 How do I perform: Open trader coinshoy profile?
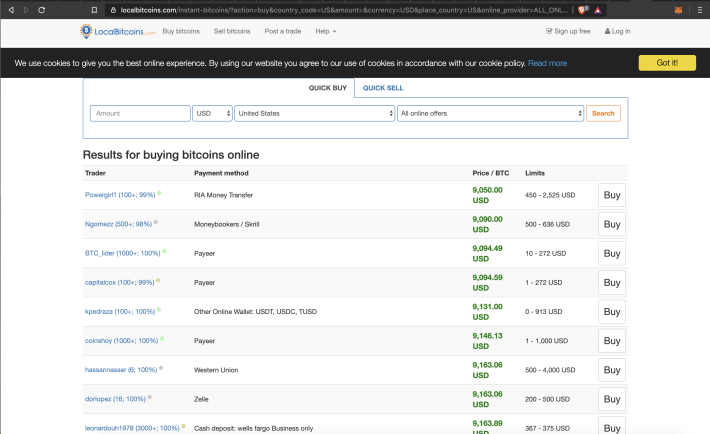[x=121, y=341]
